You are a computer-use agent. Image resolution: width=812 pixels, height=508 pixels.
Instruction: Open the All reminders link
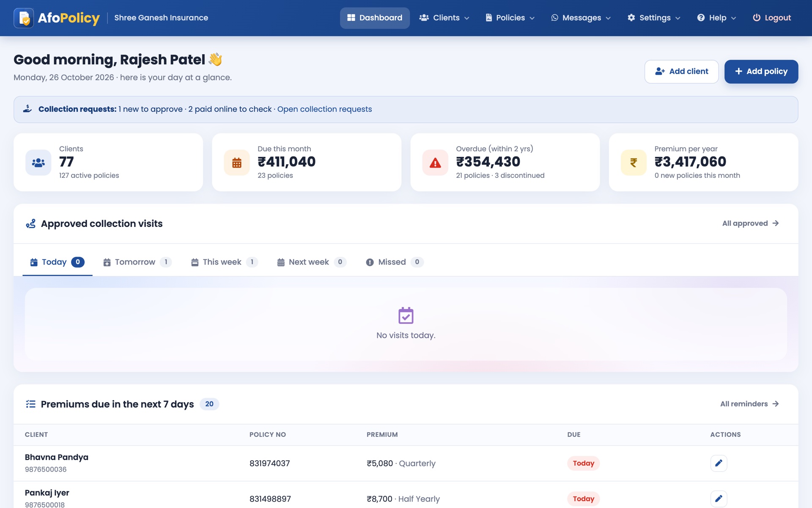(749, 404)
